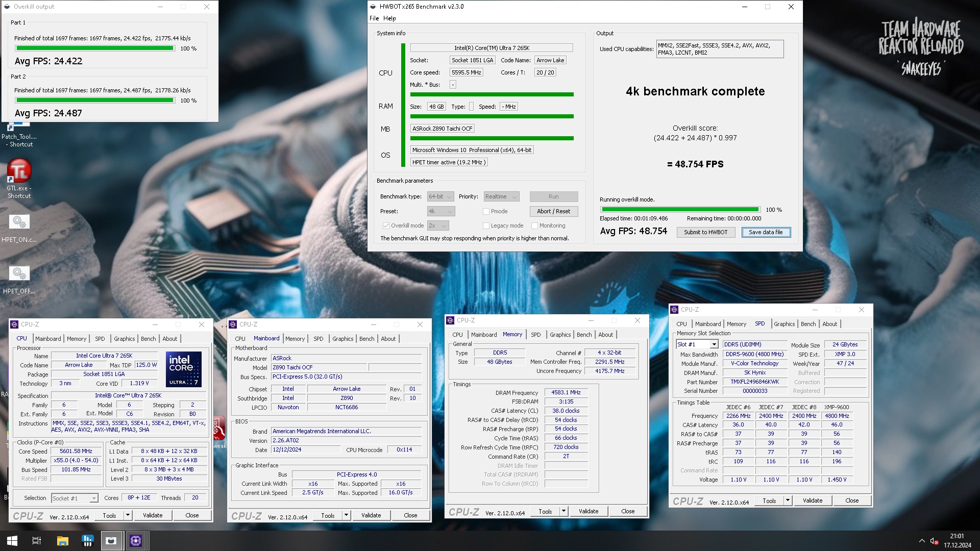The image size is (980, 551).
Task: Click HWBOT x265 window title icon
Action: pos(373,7)
